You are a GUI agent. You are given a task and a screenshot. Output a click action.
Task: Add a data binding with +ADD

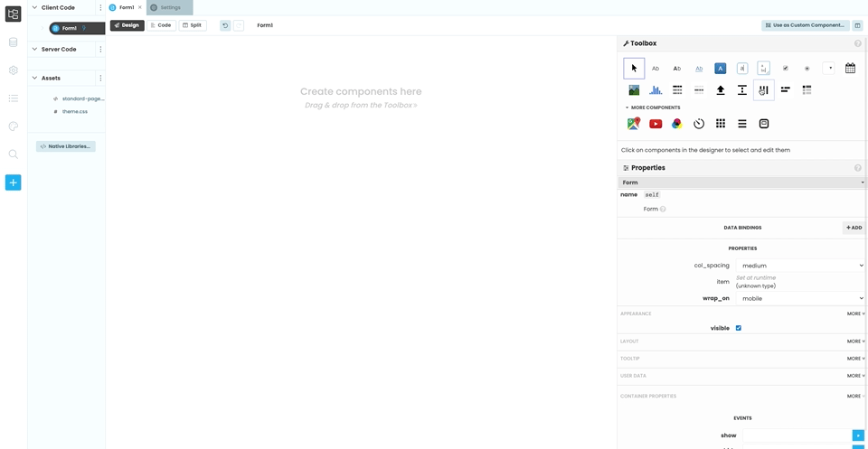pos(854,228)
